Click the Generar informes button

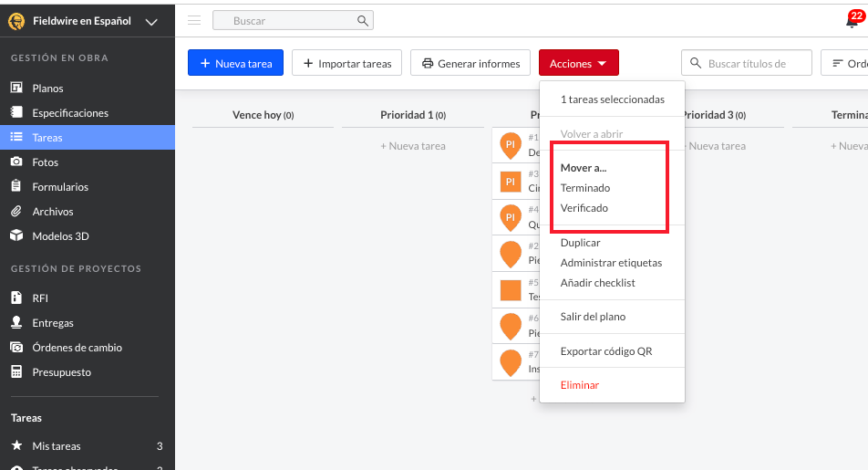tap(470, 63)
